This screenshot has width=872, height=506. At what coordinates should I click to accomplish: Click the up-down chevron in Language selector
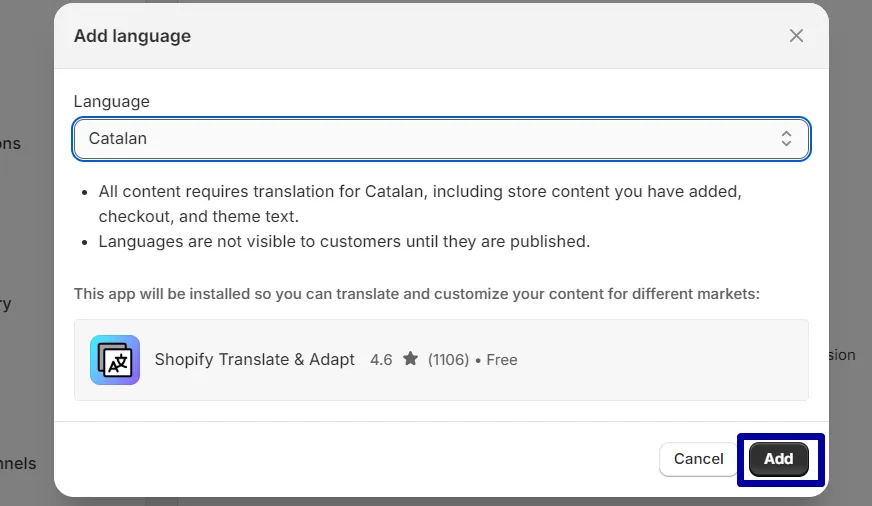click(786, 138)
